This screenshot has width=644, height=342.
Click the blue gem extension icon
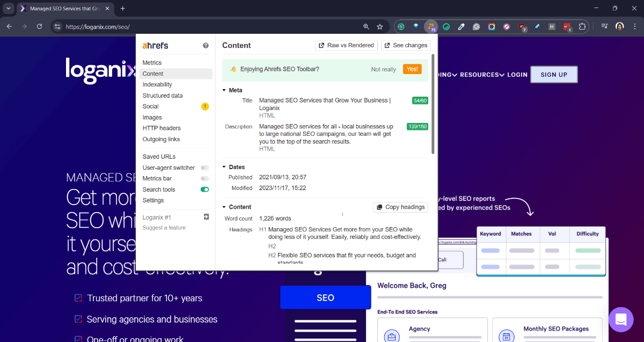[x=415, y=26]
